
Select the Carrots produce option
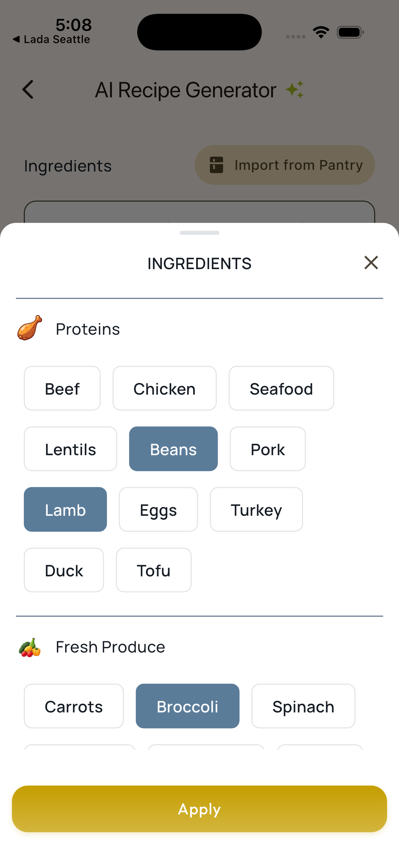click(74, 706)
